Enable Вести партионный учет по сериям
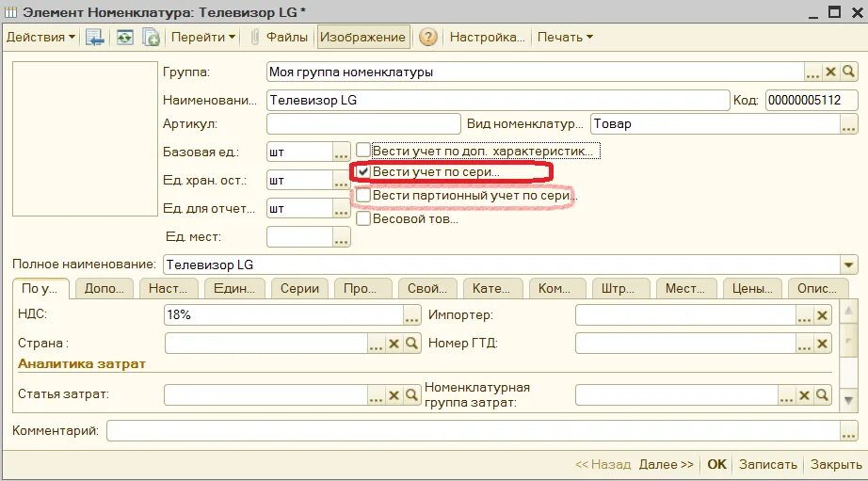This screenshot has height=481, width=868. pos(363,195)
